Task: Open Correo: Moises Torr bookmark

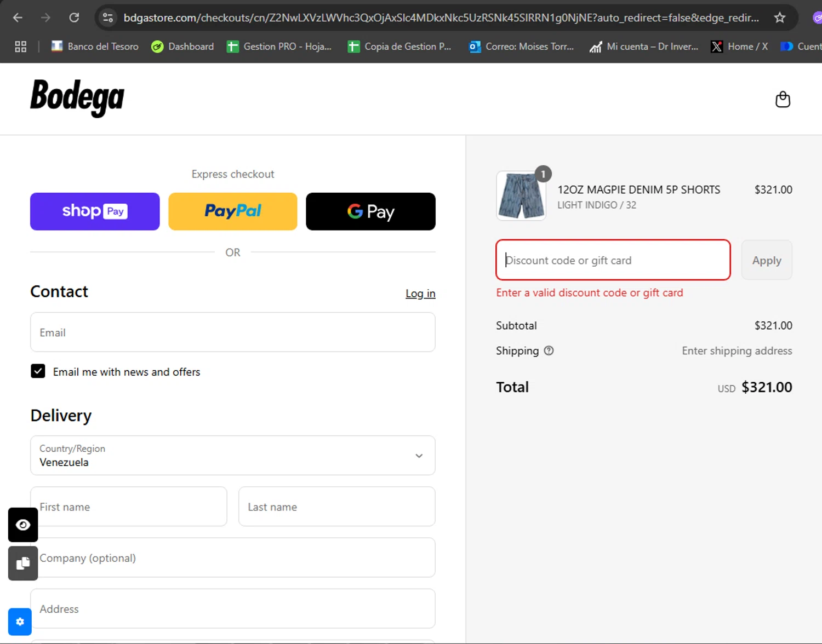Action: tap(521, 47)
